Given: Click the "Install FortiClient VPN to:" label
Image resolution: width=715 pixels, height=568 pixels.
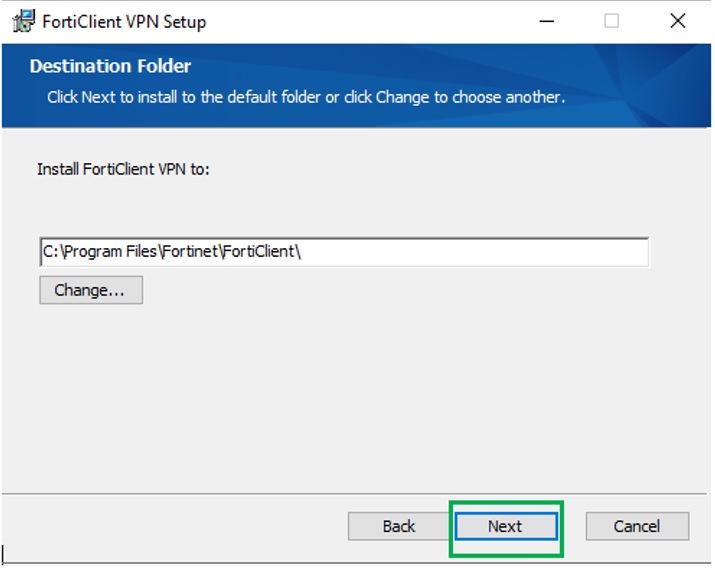Looking at the screenshot, I should click(123, 169).
